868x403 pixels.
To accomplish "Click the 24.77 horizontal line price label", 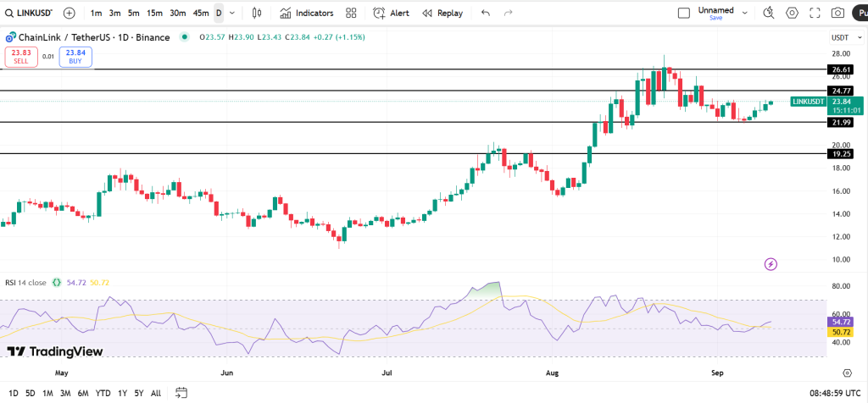I will (x=839, y=91).
